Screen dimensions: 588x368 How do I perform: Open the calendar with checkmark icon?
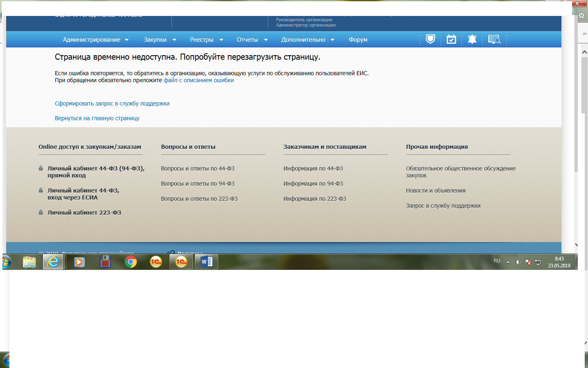451,39
